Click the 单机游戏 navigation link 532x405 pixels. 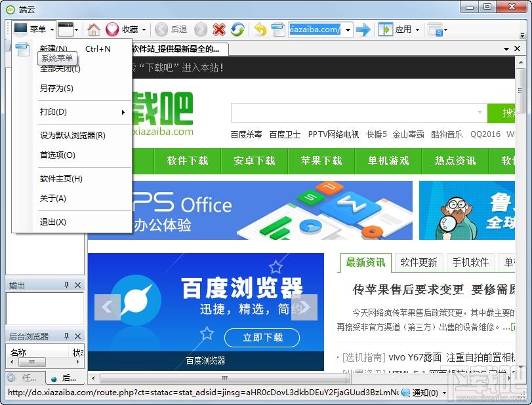point(388,161)
